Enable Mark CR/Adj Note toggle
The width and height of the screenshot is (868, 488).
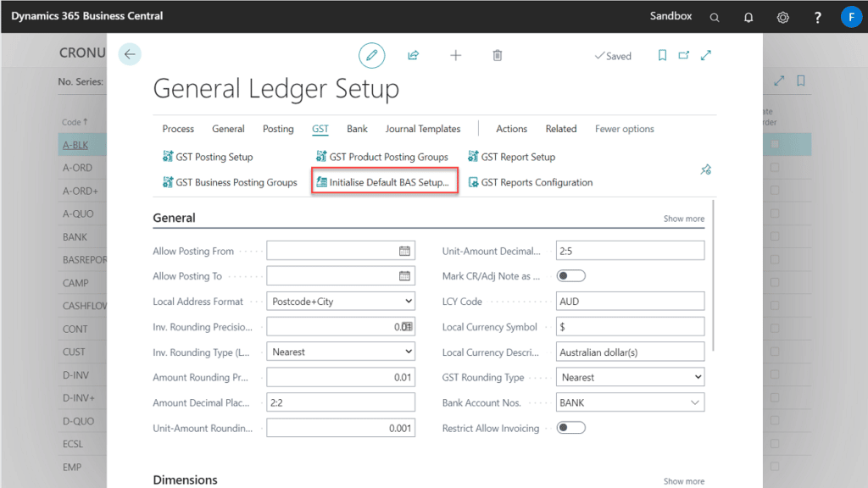pyautogui.click(x=570, y=275)
